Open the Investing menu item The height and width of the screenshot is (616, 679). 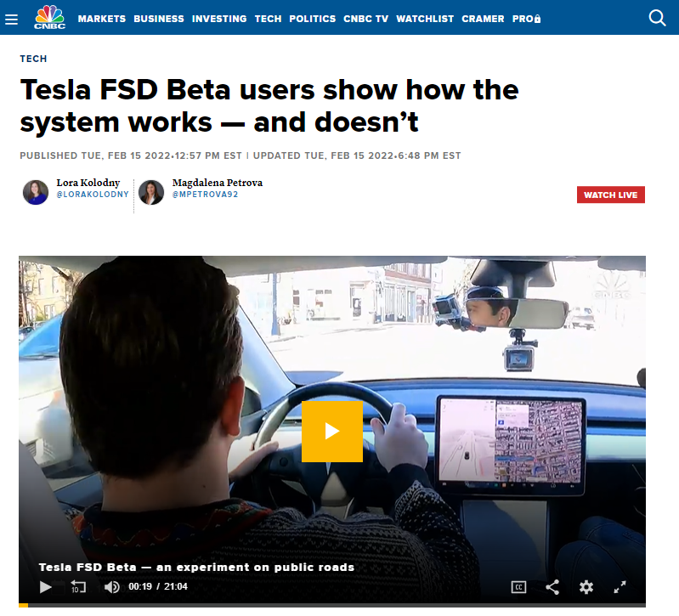[x=219, y=19]
